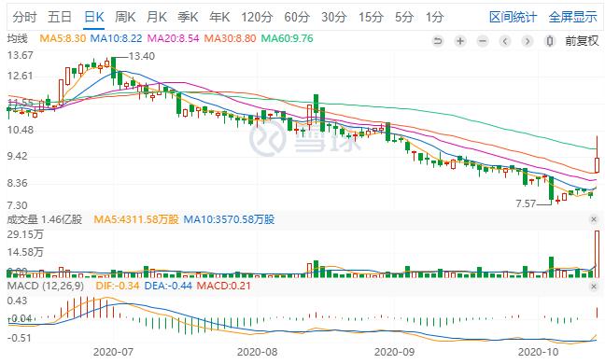This screenshot has height=364, width=605.
Task: Zoom out the chart with minus icon
Action: pyautogui.click(x=483, y=41)
